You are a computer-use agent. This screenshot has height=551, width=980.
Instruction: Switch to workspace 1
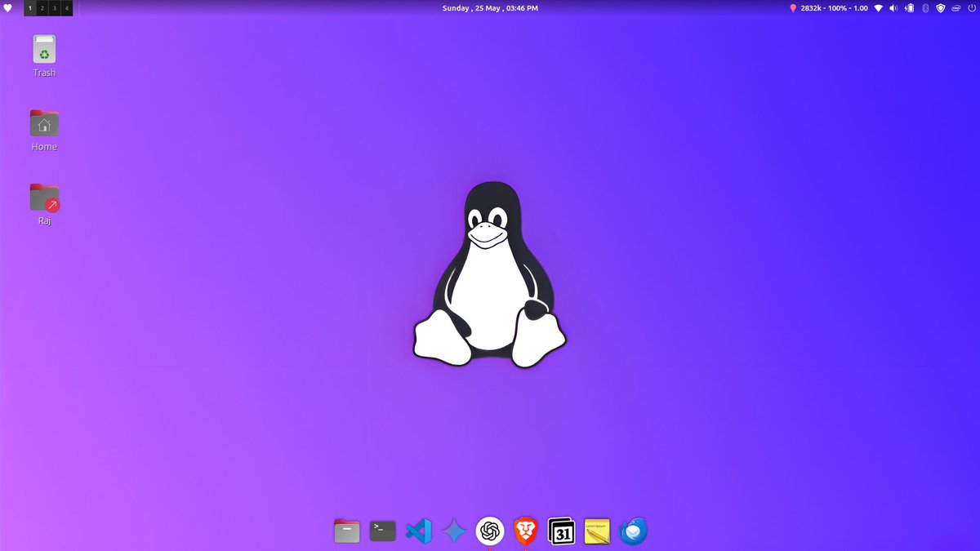pos(30,8)
